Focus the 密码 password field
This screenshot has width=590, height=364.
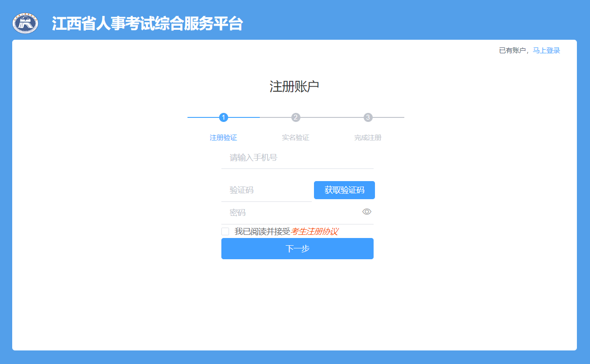[291, 212]
